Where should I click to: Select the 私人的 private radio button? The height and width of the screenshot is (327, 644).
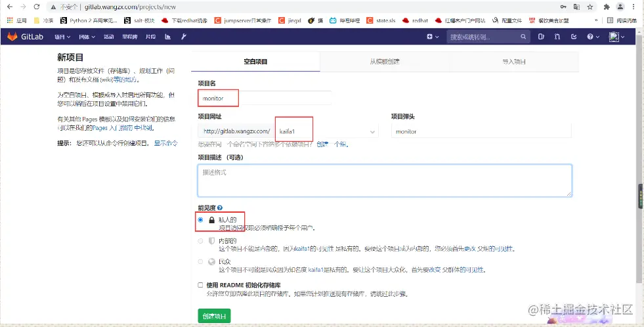coord(200,220)
